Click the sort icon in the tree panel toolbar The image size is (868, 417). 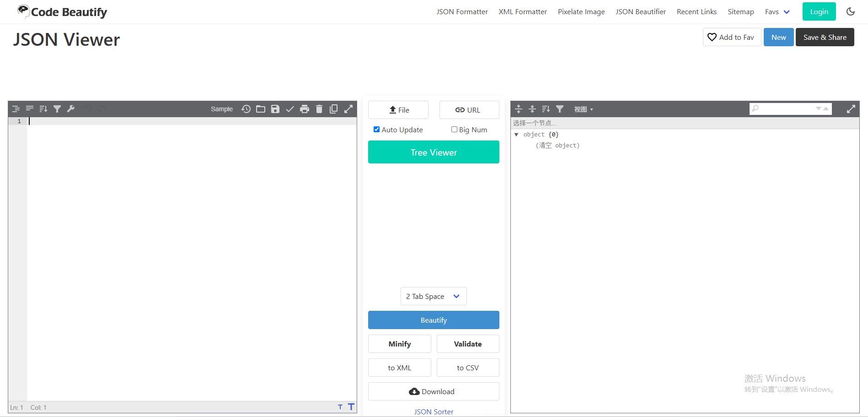tap(546, 109)
